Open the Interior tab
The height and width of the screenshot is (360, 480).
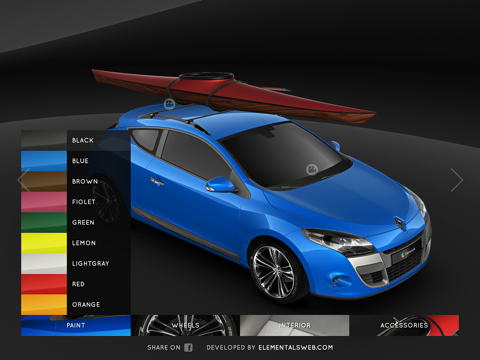(295, 325)
